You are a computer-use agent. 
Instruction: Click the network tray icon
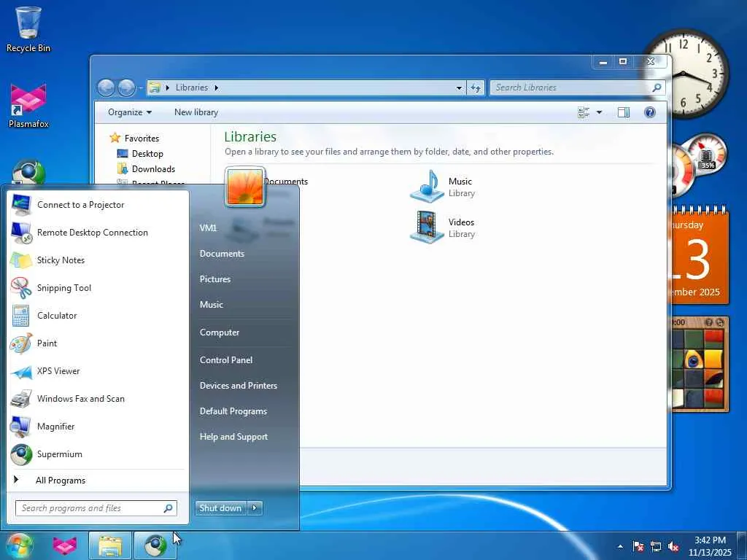click(x=656, y=546)
